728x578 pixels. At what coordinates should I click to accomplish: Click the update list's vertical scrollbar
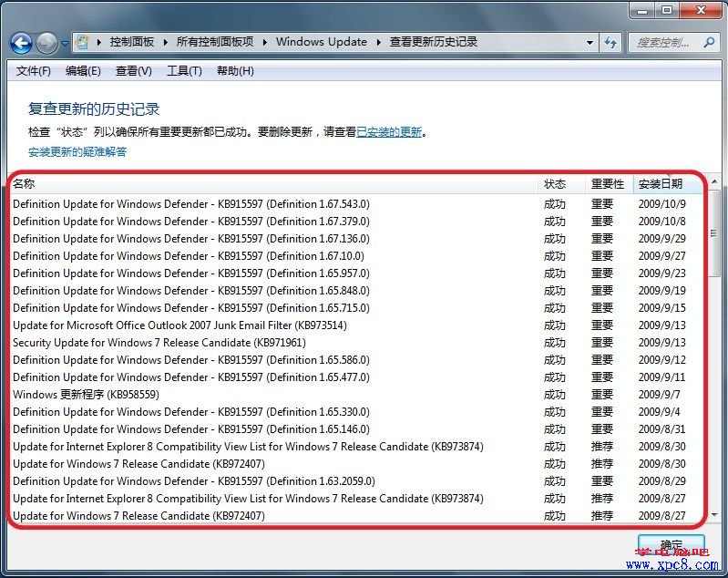point(715,365)
